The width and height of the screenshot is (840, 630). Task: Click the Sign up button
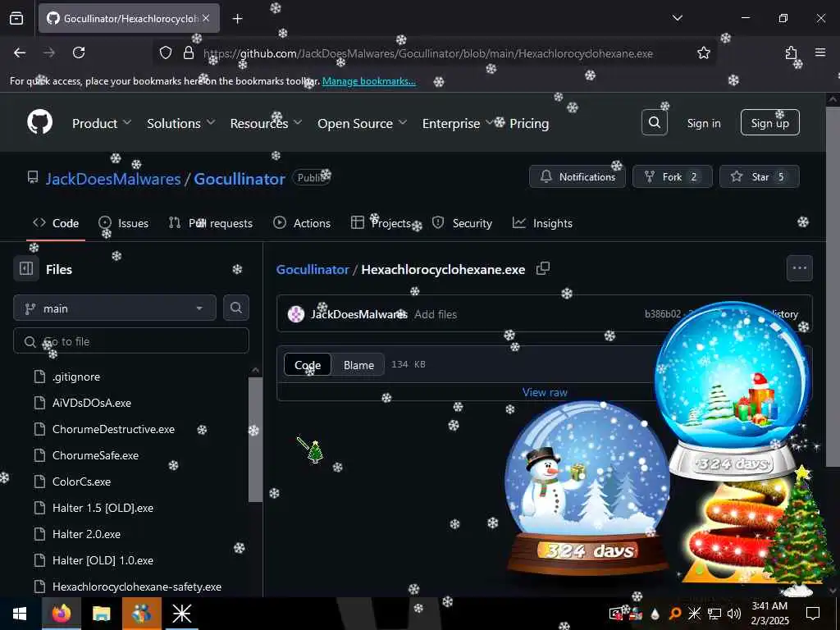tap(769, 123)
